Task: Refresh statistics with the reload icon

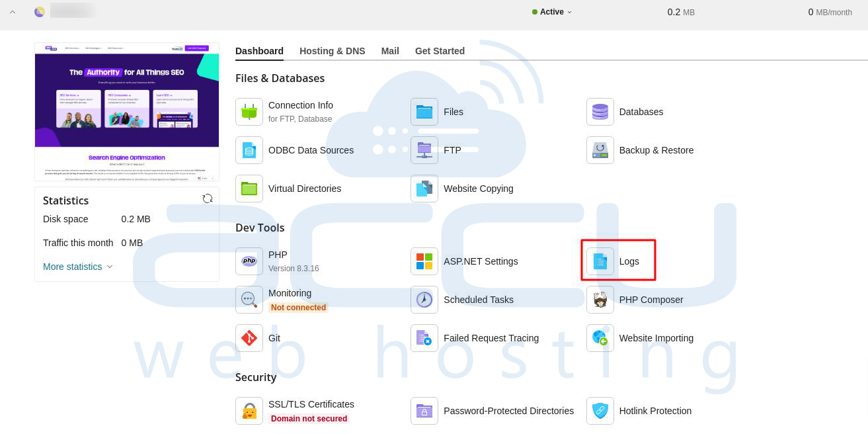Action: pyautogui.click(x=208, y=198)
